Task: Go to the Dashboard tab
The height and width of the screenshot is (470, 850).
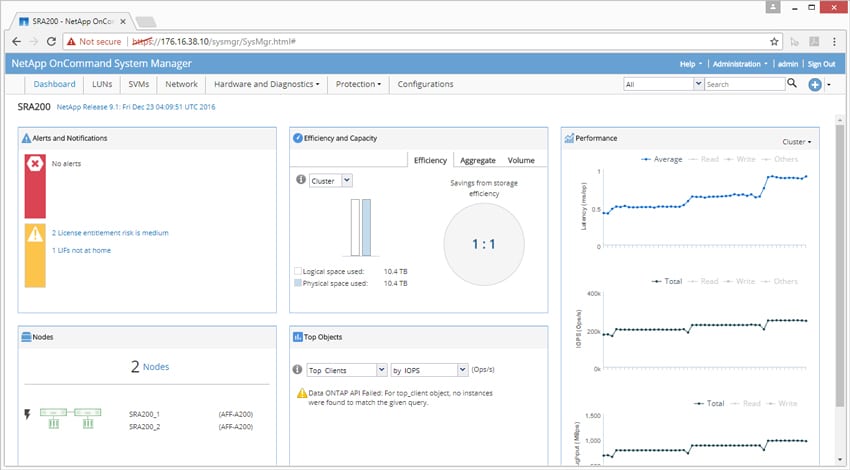Action: [x=54, y=84]
